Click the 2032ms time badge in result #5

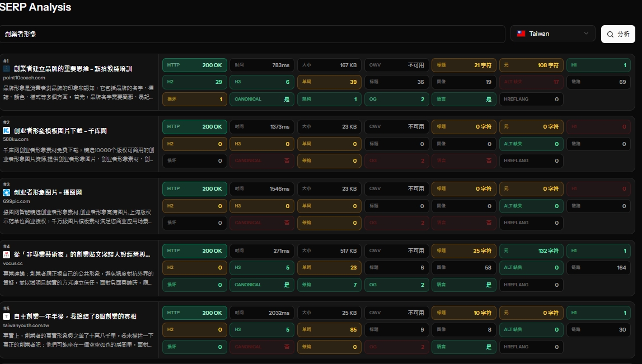coord(261,313)
